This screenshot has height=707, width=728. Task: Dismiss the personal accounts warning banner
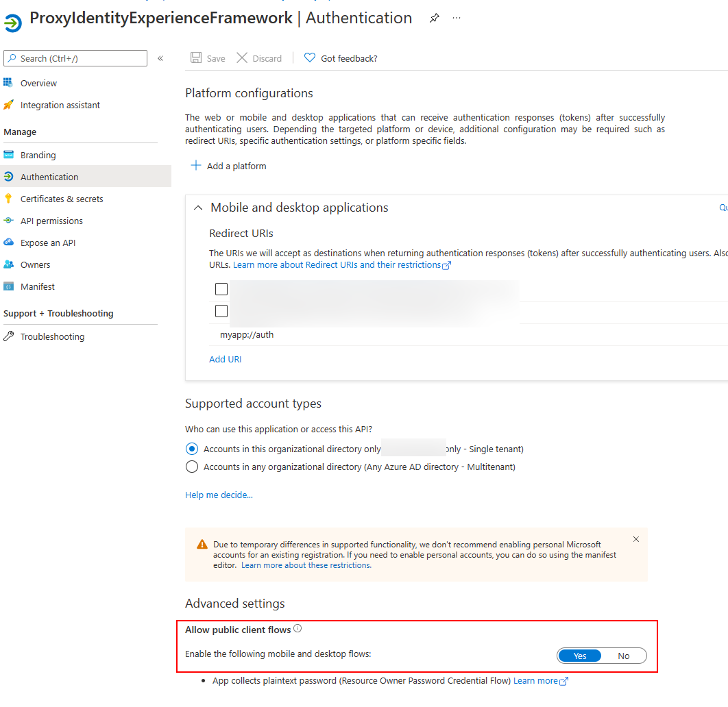[x=636, y=539]
